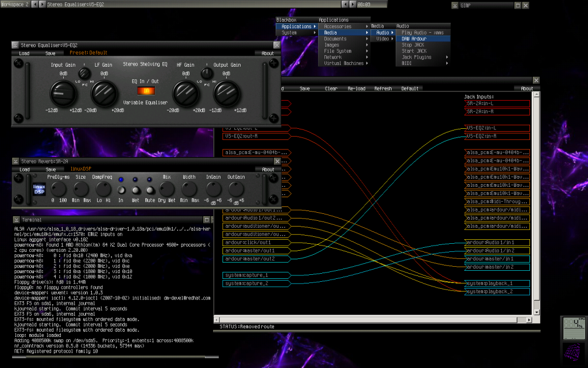Click the reverb Mix dry/wet knob

pyautogui.click(x=167, y=189)
